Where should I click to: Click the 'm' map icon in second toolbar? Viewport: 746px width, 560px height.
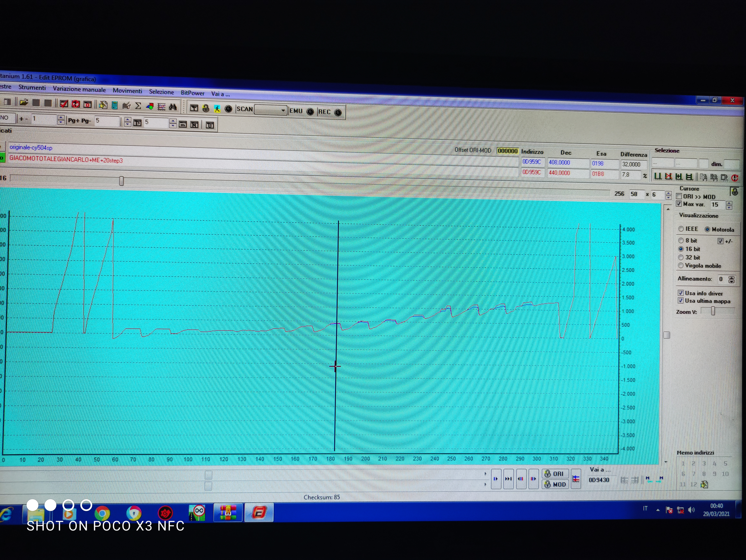pos(183,124)
